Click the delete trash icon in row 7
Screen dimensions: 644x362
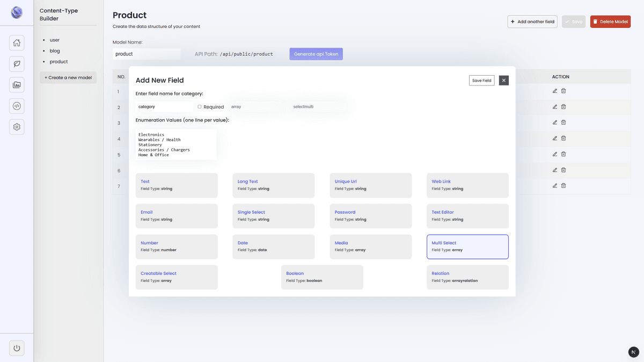(x=563, y=185)
